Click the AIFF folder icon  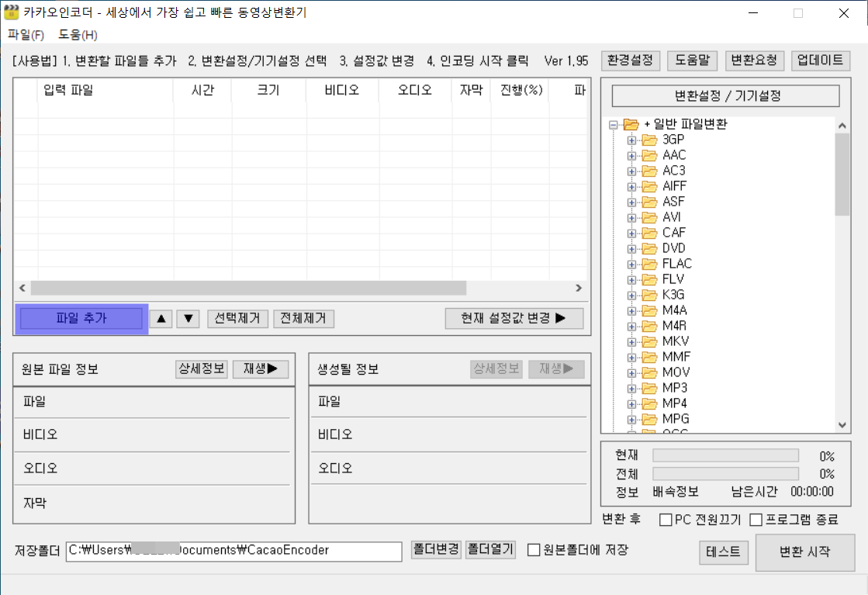coord(649,186)
